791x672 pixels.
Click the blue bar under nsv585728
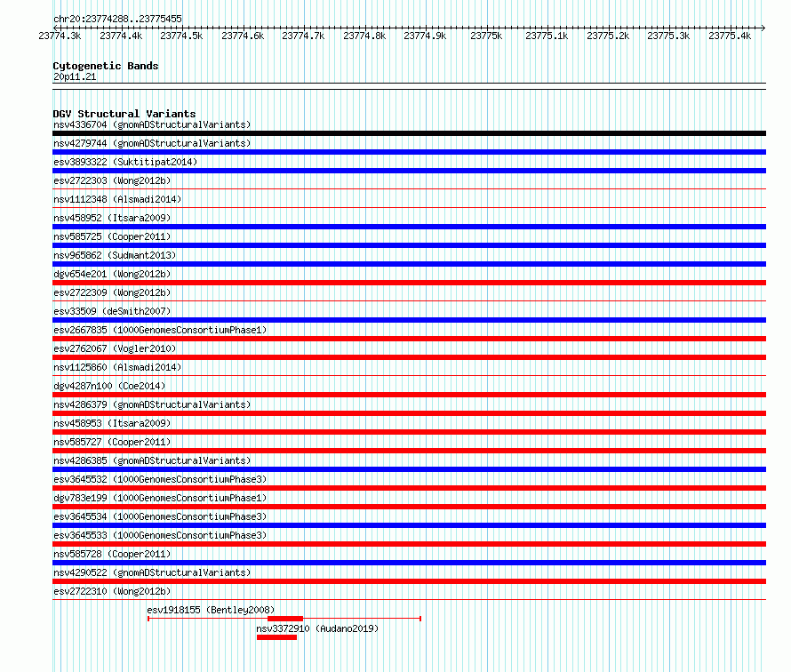[409, 563]
